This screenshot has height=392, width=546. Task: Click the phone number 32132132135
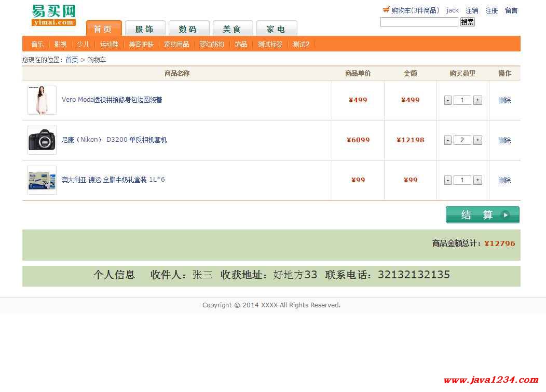click(x=414, y=275)
